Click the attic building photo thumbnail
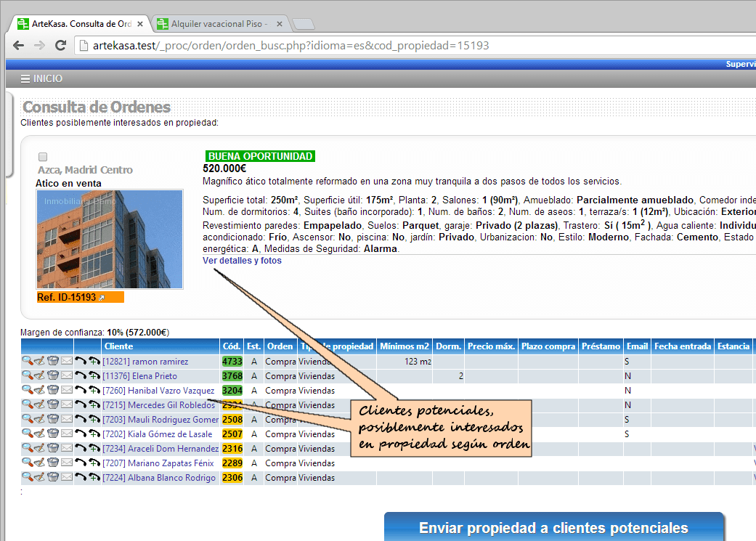 110,239
